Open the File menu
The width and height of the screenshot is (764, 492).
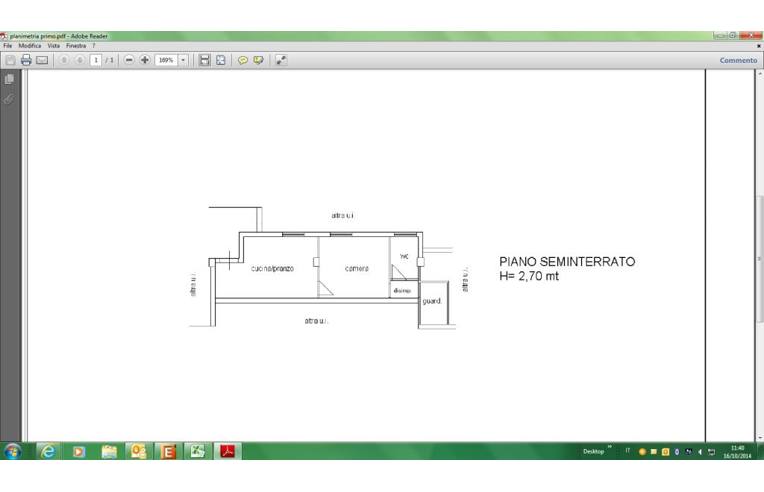[x=8, y=46]
